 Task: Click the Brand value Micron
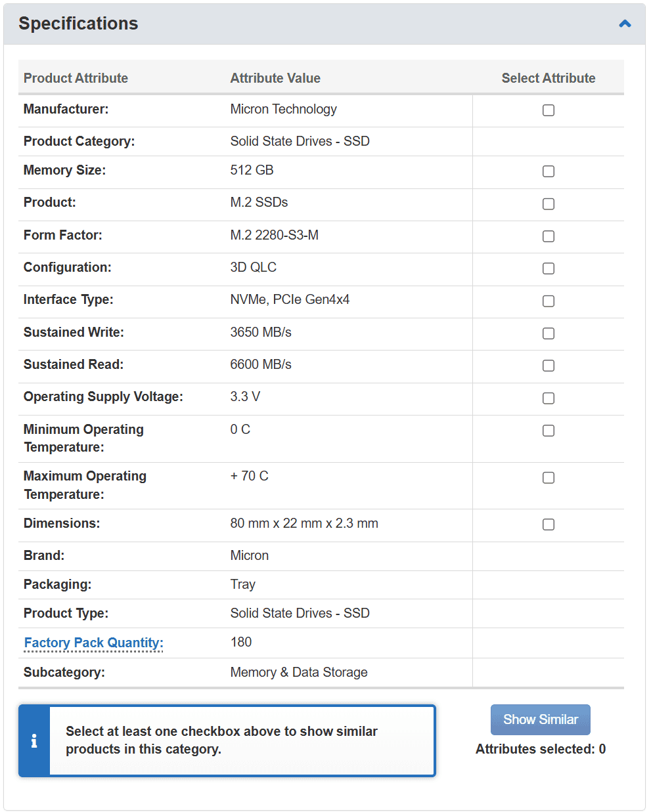click(249, 555)
